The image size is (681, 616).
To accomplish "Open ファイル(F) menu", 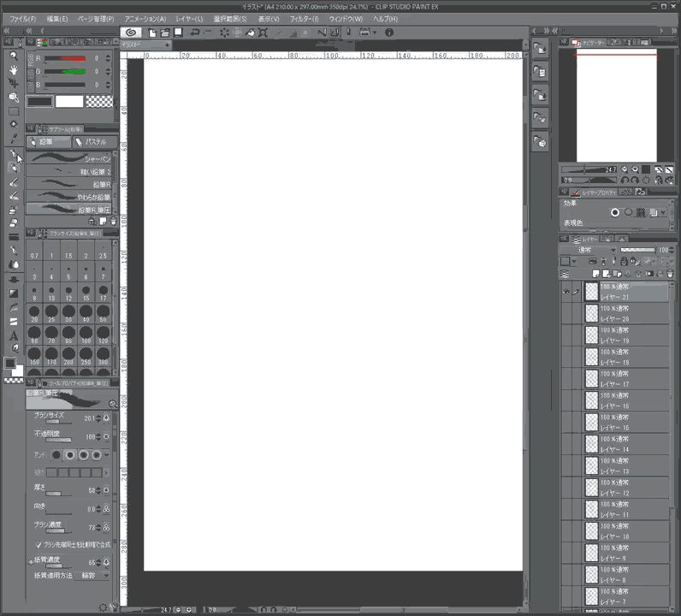I will click(x=23, y=19).
